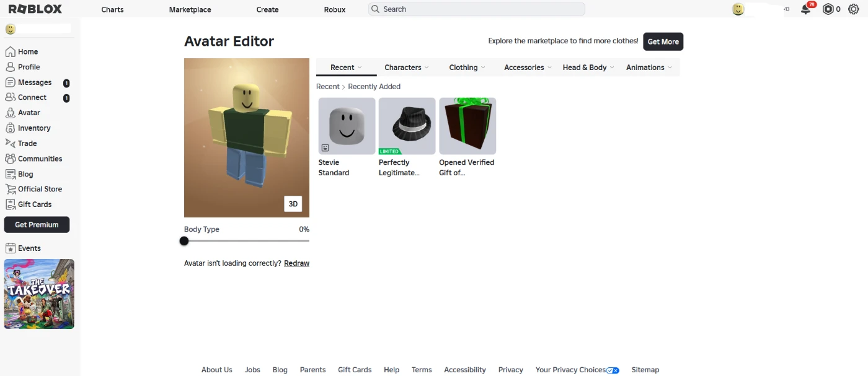Click the Redraw link
Viewport: 868px width, 376px height.
(x=296, y=263)
